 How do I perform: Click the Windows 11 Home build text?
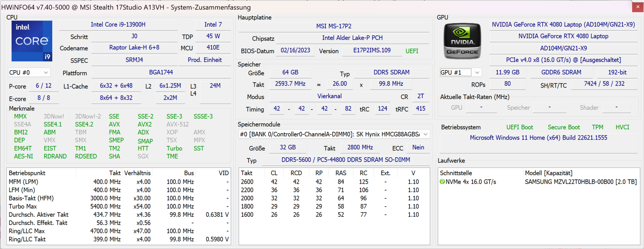538,138
